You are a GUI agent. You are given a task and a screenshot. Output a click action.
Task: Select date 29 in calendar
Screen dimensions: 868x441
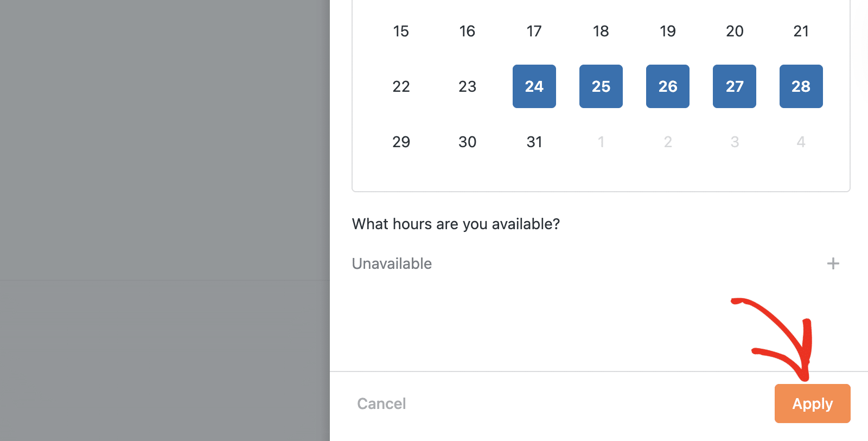coord(401,142)
